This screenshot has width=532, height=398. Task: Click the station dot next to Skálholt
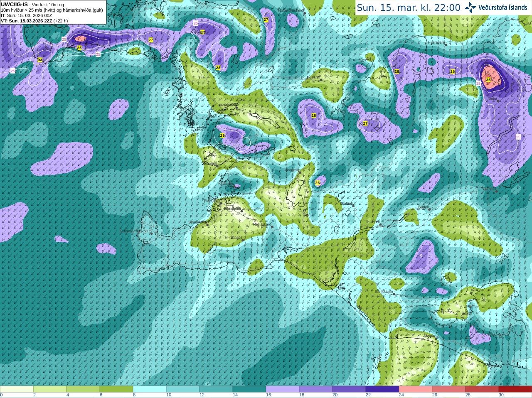point(354,206)
